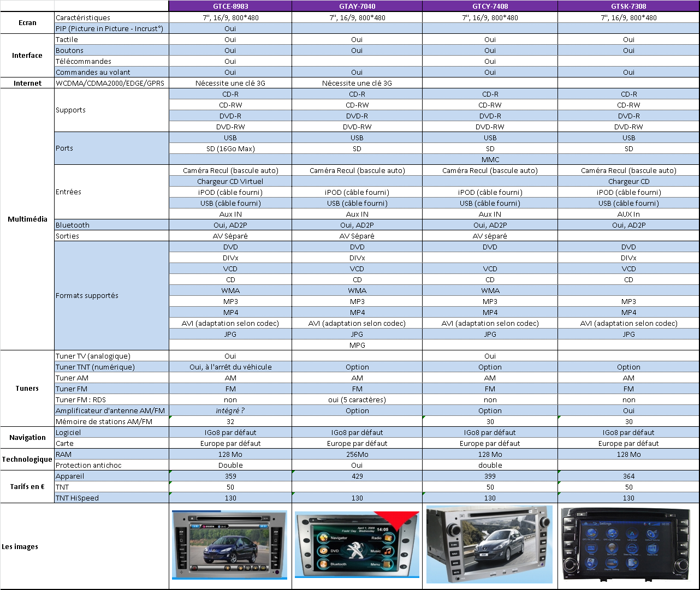Click the 256Mo RAM cell

[357, 454]
